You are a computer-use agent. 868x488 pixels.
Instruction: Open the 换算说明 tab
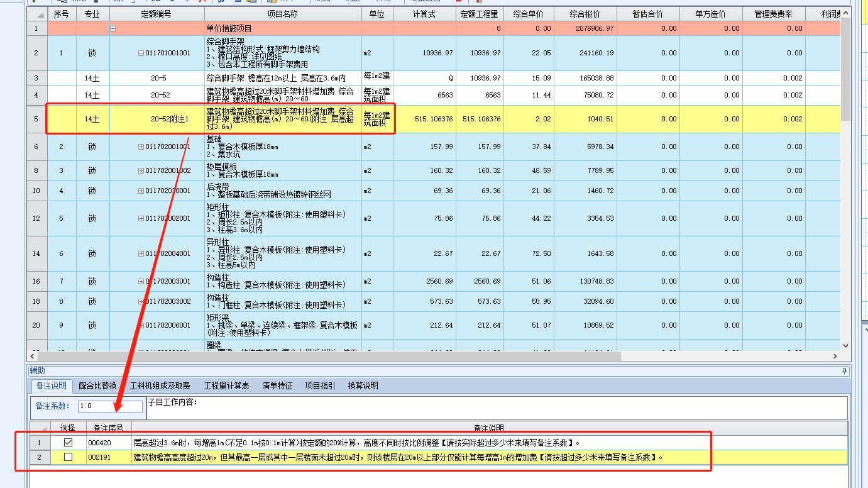coord(363,385)
